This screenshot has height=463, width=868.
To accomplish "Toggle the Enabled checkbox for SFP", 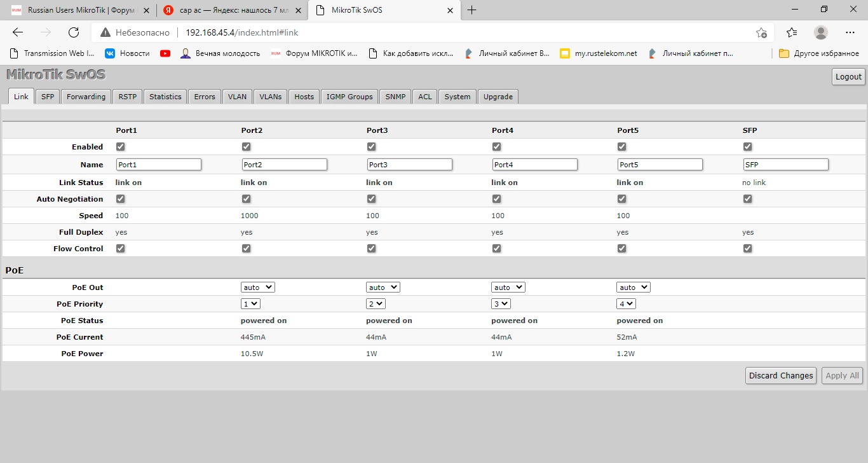I will pyautogui.click(x=747, y=147).
